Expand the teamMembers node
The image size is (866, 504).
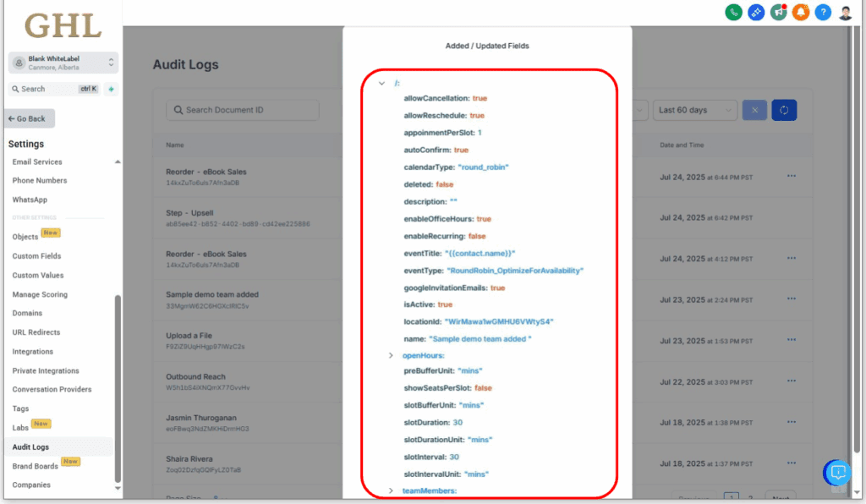coord(391,490)
